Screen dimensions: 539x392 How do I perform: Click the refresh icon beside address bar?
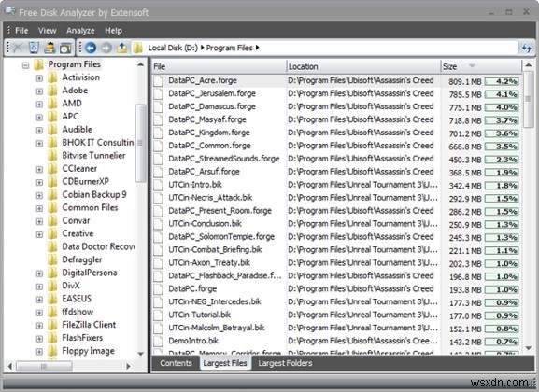point(527,49)
